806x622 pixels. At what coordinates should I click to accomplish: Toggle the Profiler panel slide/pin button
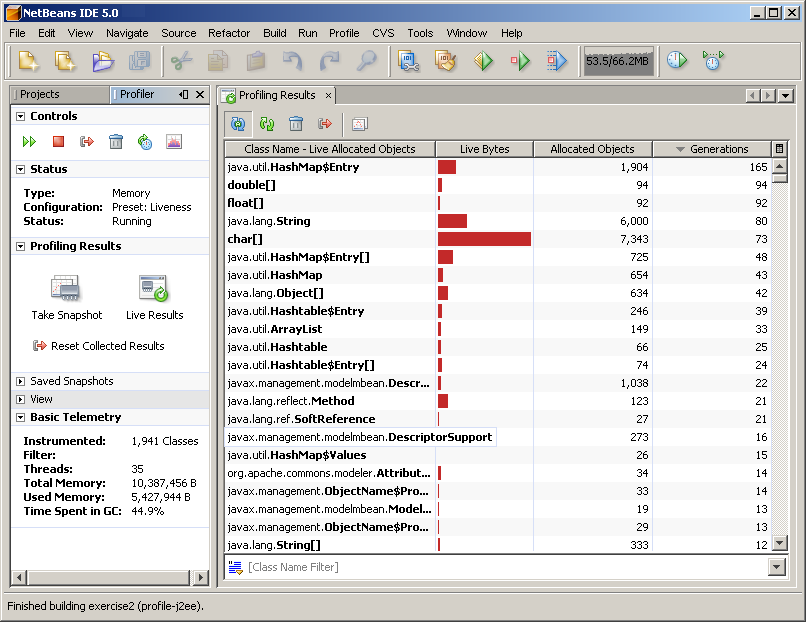click(184, 94)
